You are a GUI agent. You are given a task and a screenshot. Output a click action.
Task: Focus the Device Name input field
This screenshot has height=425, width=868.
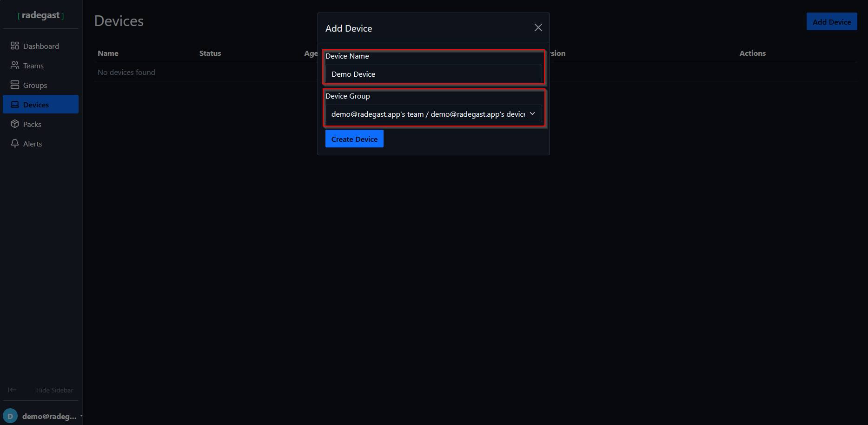(434, 74)
